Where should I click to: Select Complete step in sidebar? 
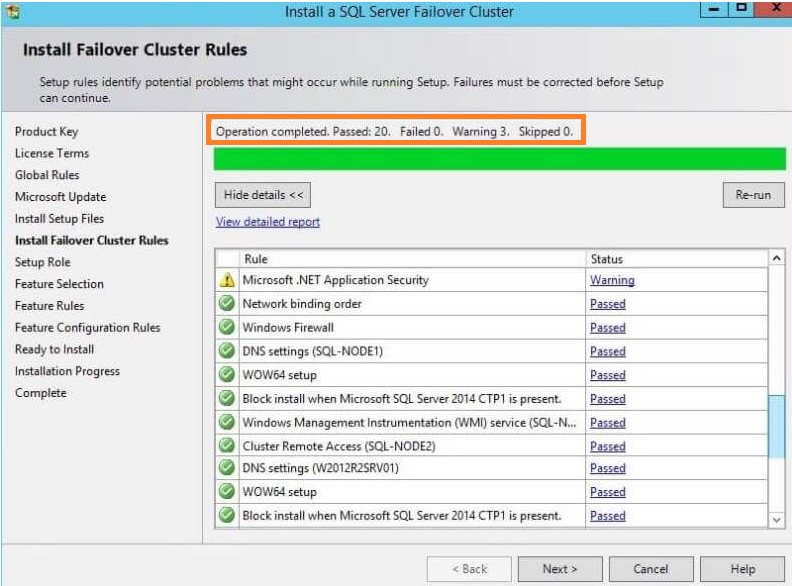(x=40, y=393)
